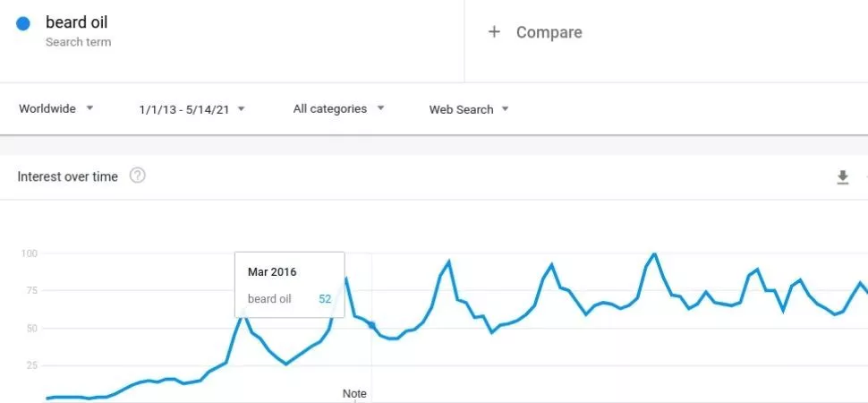Click the highest peak of the trend line
Viewport: 868px width, 403px height.
(x=656, y=254)
